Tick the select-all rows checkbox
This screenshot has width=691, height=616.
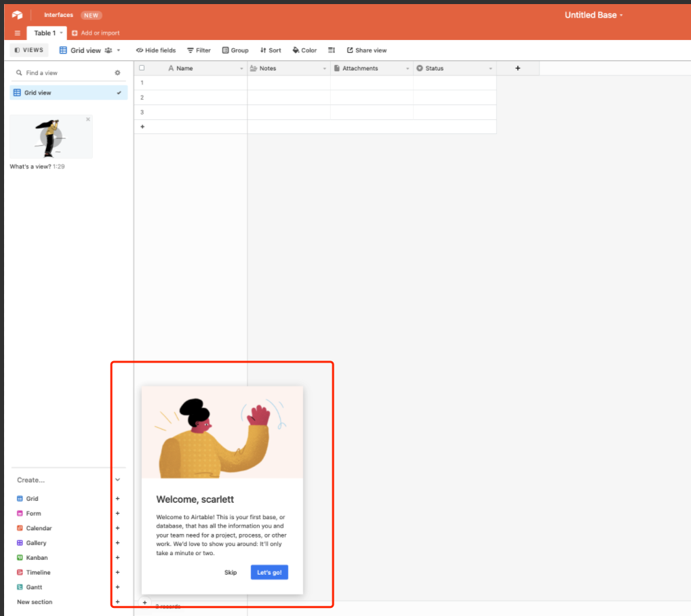[142, 68]
